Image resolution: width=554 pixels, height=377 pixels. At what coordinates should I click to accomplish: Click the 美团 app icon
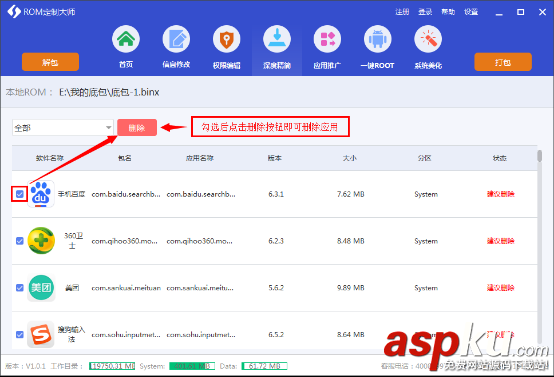(41, 288)
